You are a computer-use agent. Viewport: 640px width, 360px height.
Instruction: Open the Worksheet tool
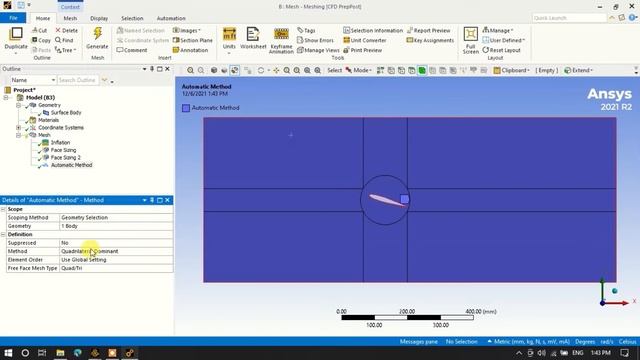253,38
